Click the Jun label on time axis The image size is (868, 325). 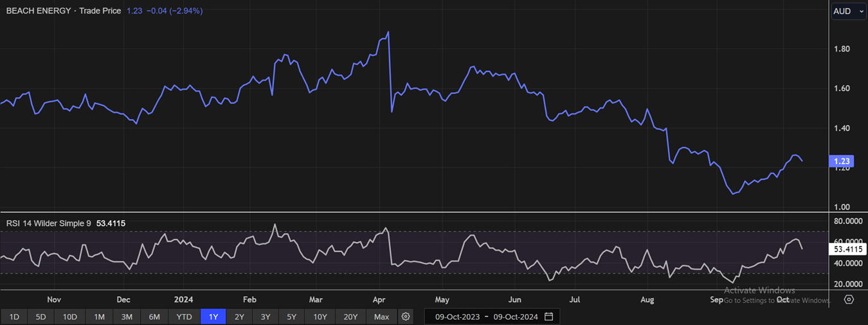[x=514, y=300]
